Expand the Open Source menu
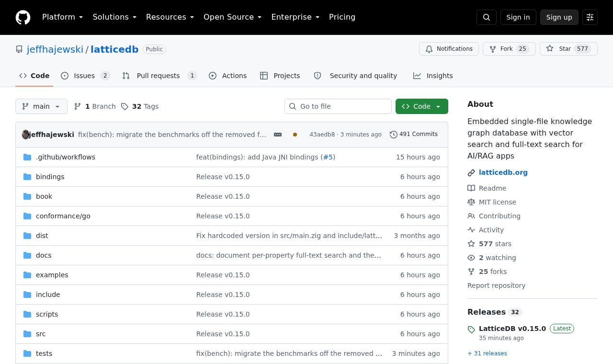Screen dimensions: 613x364 [x=233, y=17]
